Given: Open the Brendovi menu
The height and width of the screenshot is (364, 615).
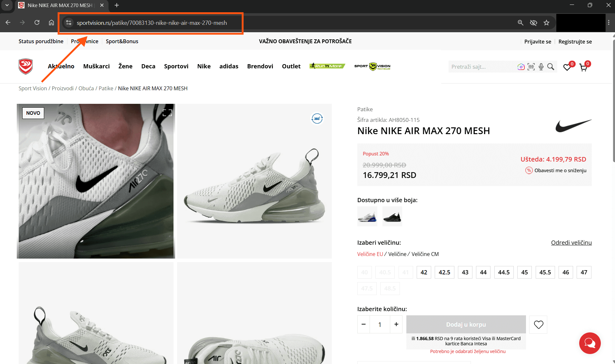Looking at the screenshot, I should [260, 66].
